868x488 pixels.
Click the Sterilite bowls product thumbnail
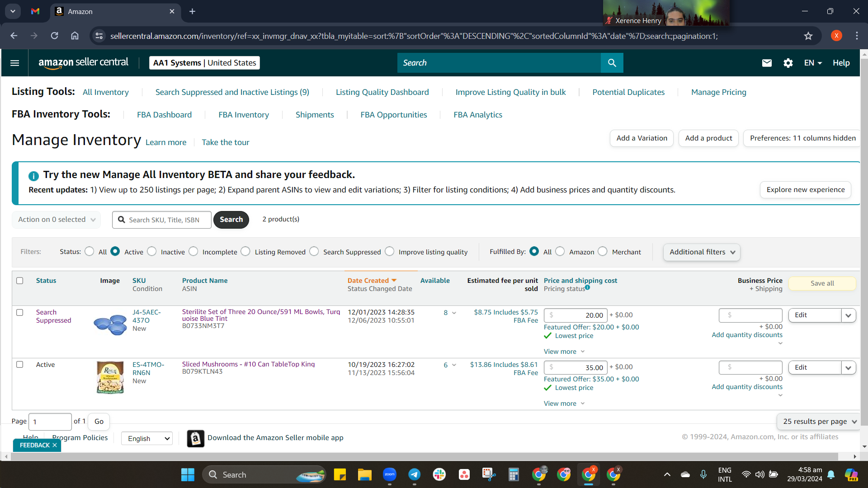click(110, 324)
